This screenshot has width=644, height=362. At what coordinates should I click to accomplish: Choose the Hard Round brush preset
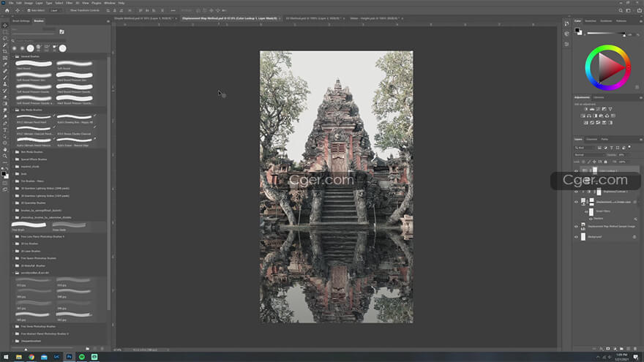(34, 64)
